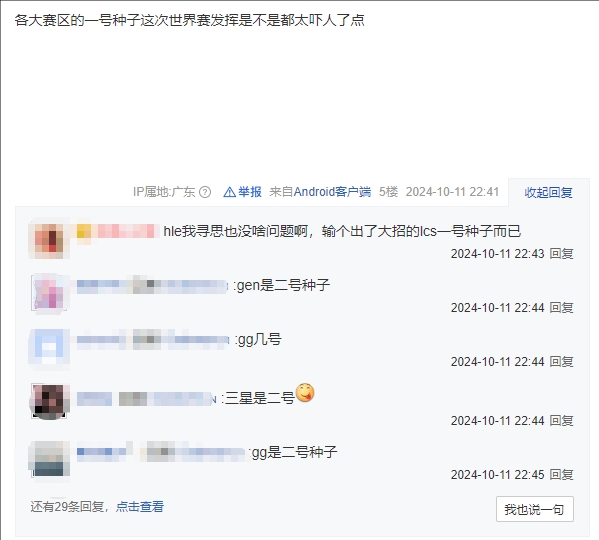
Task: Reply to the 'gen是二号种子' comment
Action: click(x=562, y=308)
